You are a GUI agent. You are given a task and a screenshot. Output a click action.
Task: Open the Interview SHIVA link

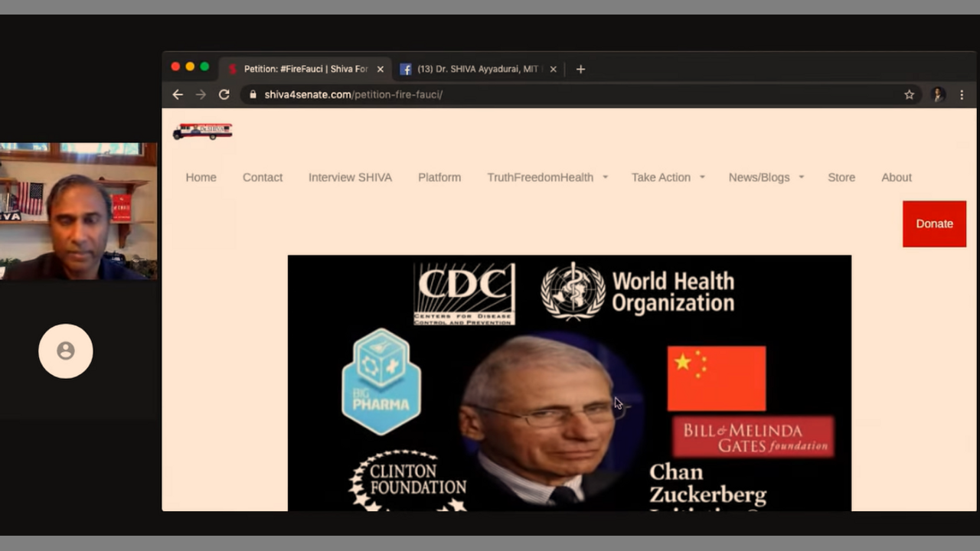350,178
